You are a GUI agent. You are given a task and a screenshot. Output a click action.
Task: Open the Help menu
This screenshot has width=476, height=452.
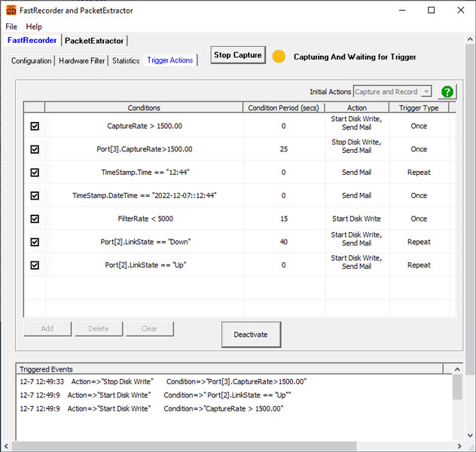click(34, 26)
